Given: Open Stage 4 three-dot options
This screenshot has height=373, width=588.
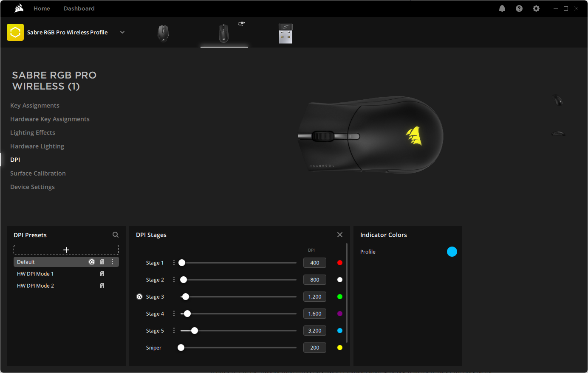Looking at the screenshot, I should tap(174, 314).
